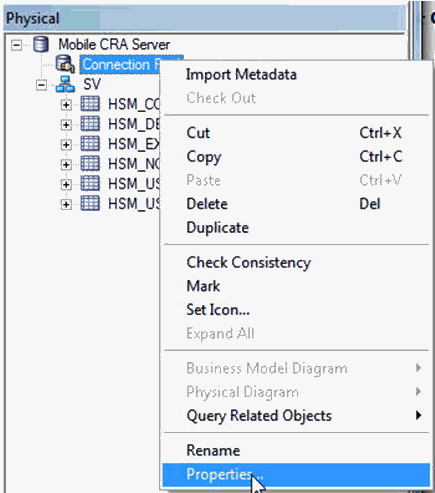Viewport: 435px width, 493px height.
Task: Click the HSM_DE table icon
Action: pos(90,124)
